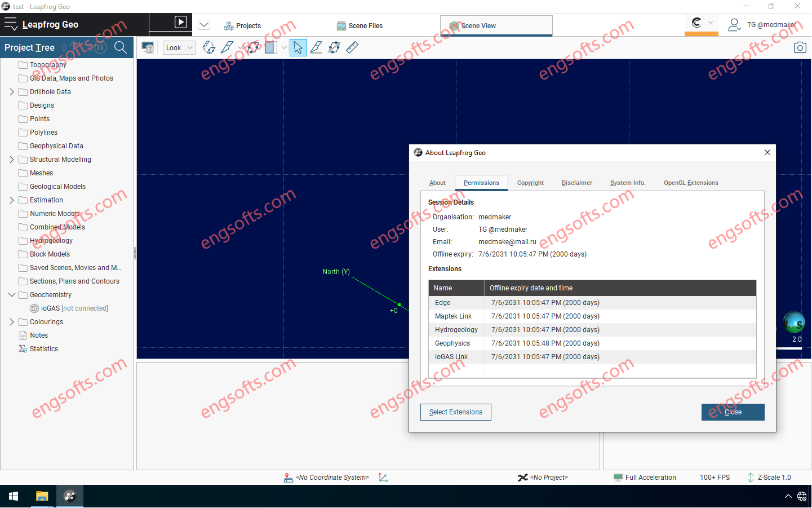Expand the Drillhole Data folder
812x508 pixels.
click(x=11, y=91)
